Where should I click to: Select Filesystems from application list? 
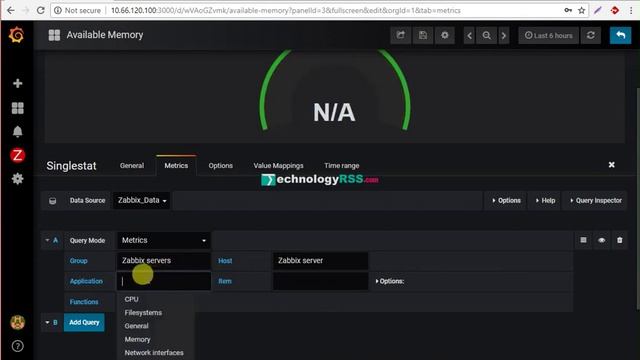(143, 313)
